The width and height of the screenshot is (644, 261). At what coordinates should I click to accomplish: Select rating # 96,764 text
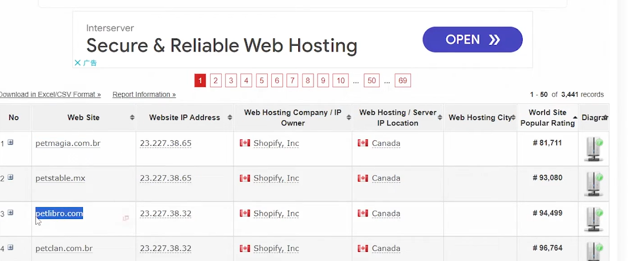coord(547,248)
